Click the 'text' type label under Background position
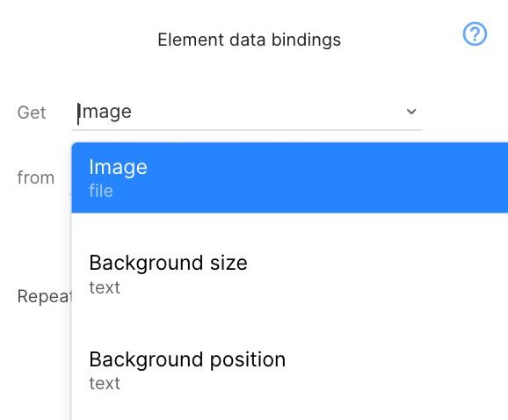Image resolution: width=508 pixels, height=420 pixels. [x=105, y=383]
